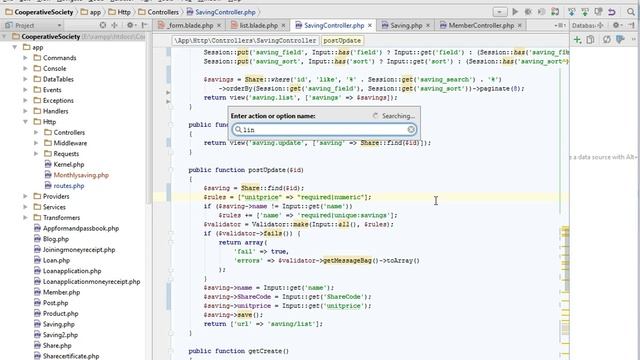Click SavingController.php breadcrumb in navigation bar
Viewport: 640px width, 360px height.
221,12
